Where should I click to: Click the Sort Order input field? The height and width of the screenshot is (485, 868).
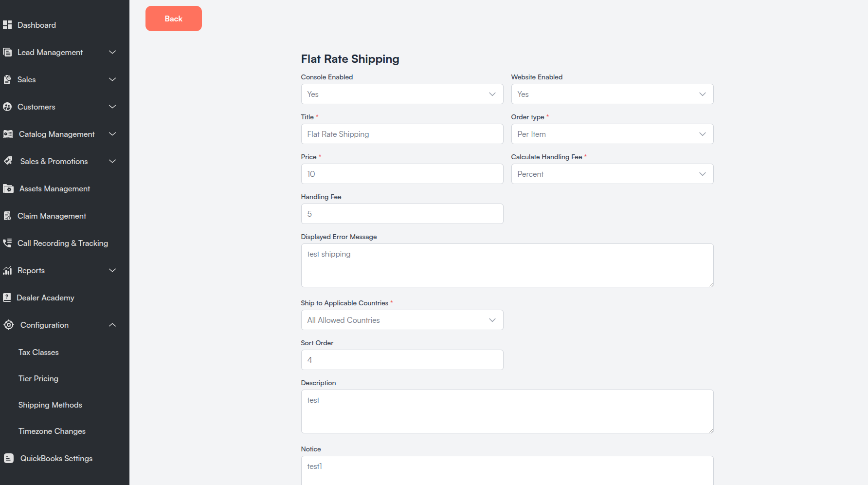click(402, 360)
